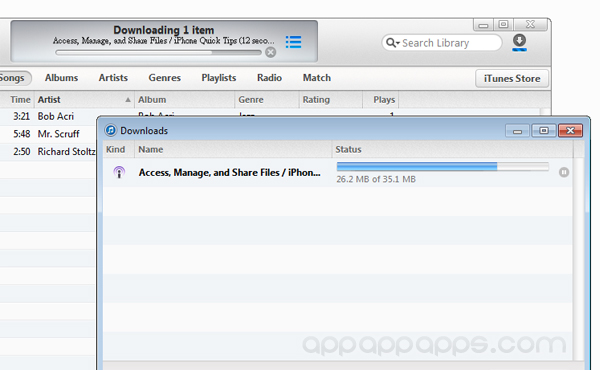This screenshot has width=600, height=370.
Task: Switch to the Genres view
Action: 165,78
